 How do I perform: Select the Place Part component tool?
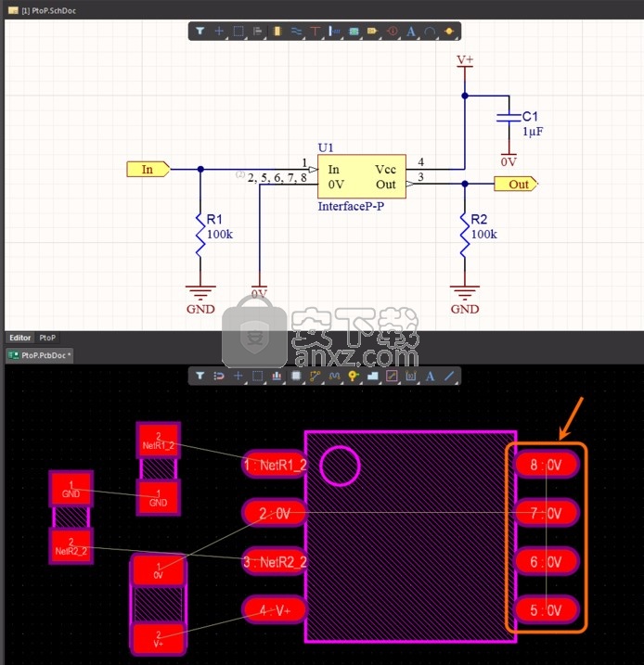[277, 31]
